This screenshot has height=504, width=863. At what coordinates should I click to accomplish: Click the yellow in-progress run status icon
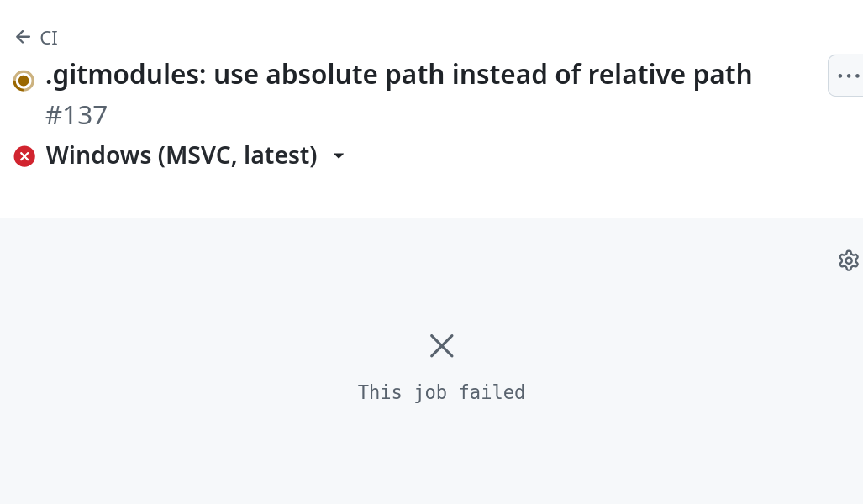coord(24,81)
